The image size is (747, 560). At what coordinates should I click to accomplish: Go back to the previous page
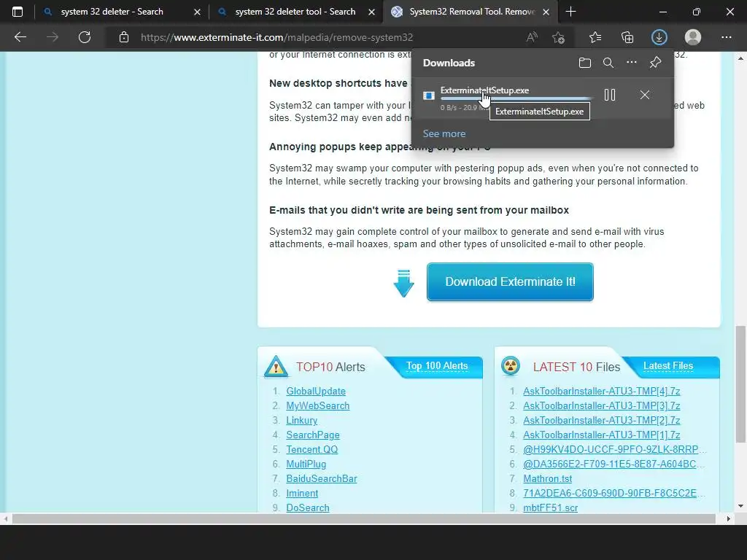point(20,37)
